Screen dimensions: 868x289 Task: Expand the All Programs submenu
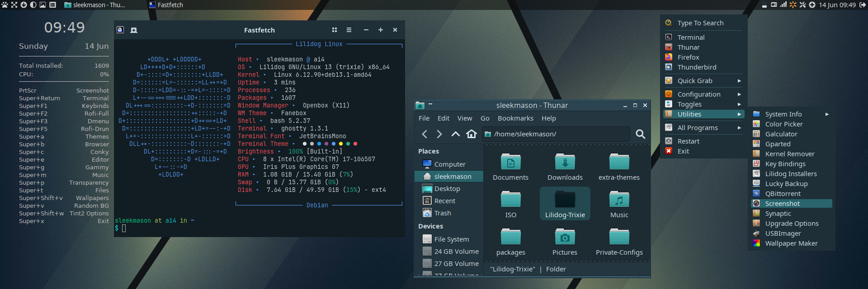click(x=704, y=128)
